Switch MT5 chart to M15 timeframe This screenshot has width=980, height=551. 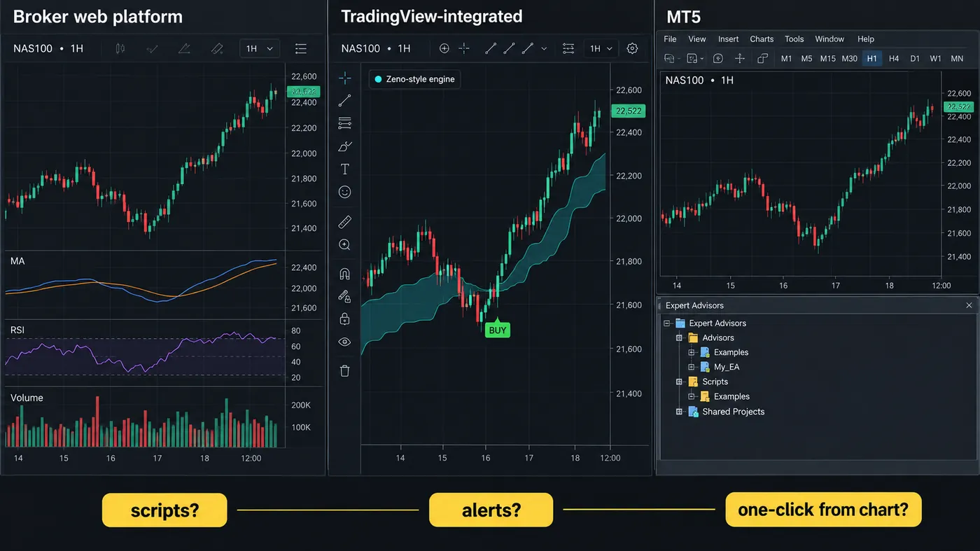[x=828, y=59]
